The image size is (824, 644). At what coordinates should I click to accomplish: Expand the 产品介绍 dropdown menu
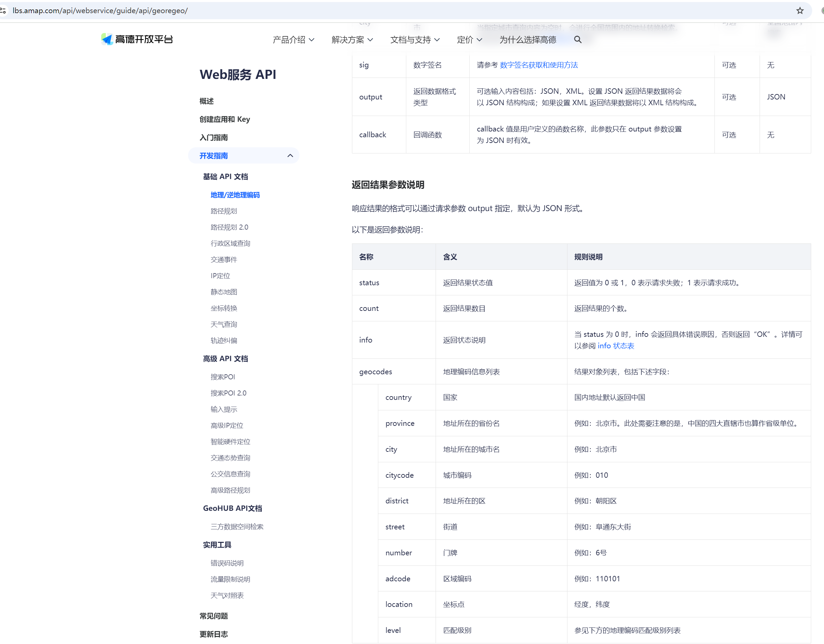click(x=293, y=39)
